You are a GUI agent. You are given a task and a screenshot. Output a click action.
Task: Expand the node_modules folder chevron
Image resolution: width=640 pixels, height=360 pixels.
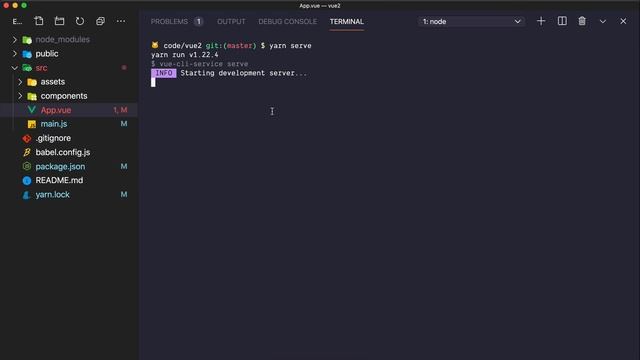tap(15, 40)
